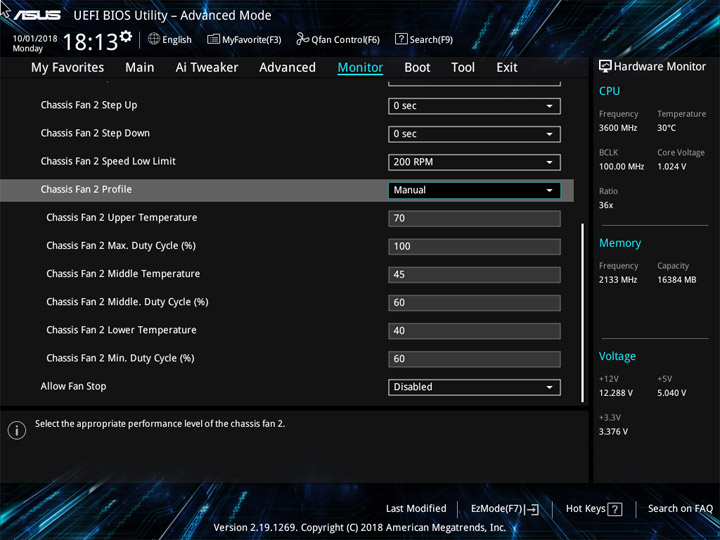
Task: Click Chassis Fan 2 Max. Duty Cycle field
Action: click(x=474, y=247)
